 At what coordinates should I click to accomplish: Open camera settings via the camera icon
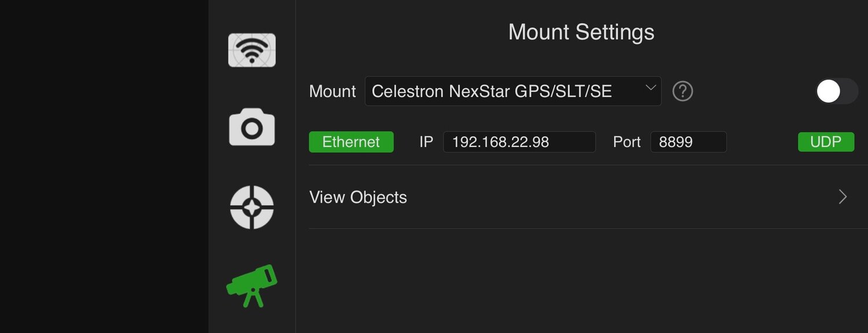tap(252, 127)
